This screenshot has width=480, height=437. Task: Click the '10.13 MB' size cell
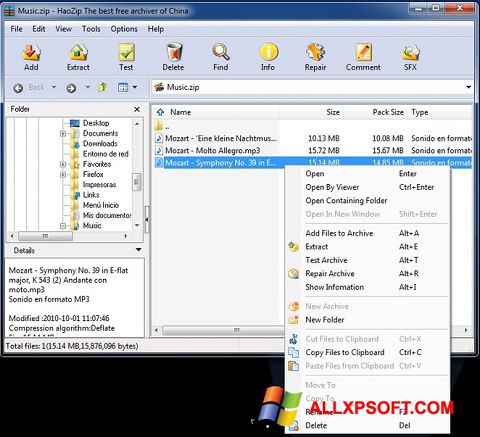coord(324,138)
